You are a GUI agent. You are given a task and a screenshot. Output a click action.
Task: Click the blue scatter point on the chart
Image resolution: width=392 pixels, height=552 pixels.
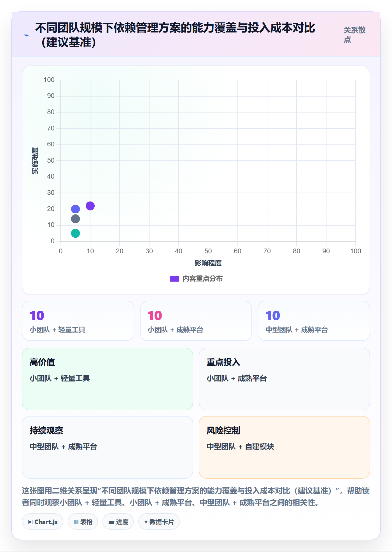(75, 209)
